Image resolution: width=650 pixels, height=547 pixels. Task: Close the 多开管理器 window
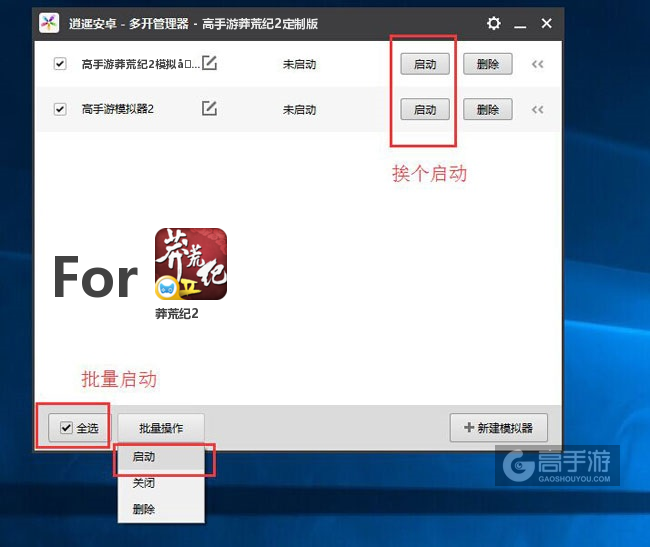click(x=546, y=23)
